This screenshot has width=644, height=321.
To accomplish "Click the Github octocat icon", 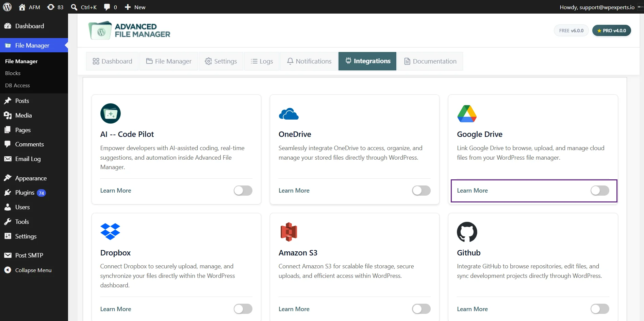I will (467, 232).
